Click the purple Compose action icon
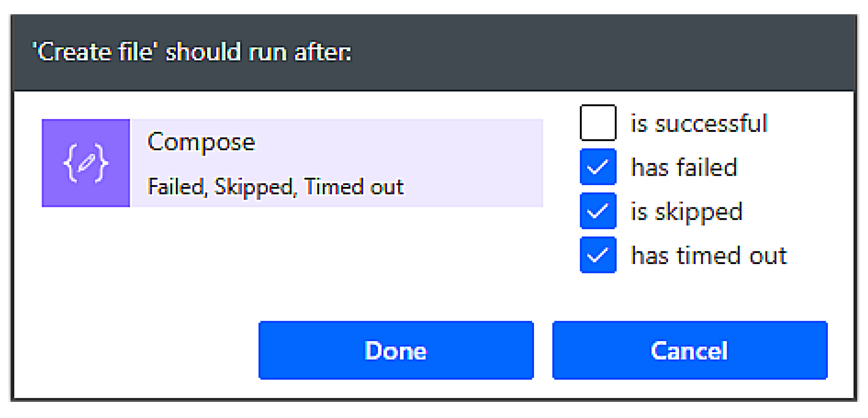 tap(86, 163)
